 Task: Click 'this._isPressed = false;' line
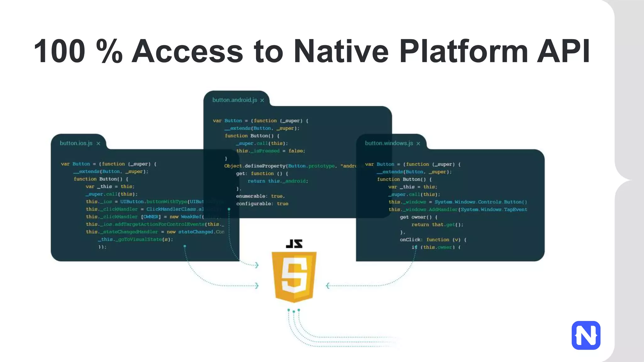(271, 151)
